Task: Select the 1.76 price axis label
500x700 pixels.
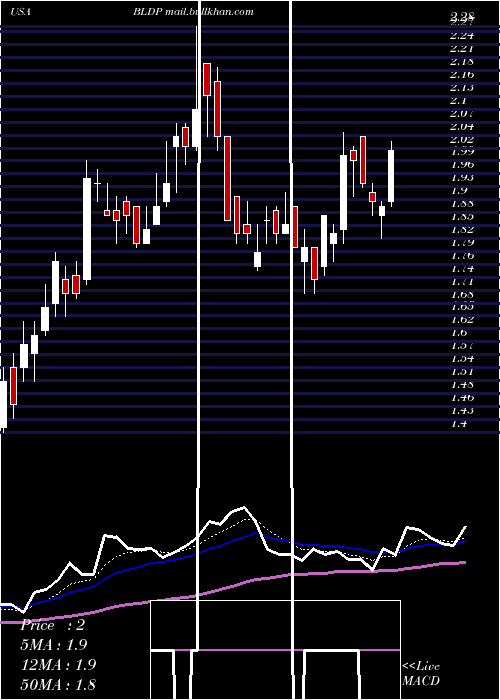Action: coord(462,255)
